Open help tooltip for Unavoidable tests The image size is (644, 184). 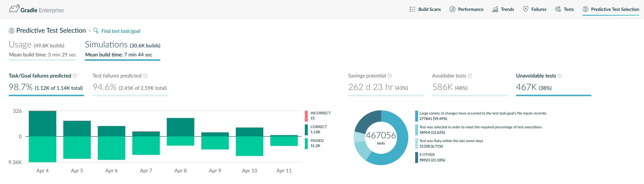560,76
